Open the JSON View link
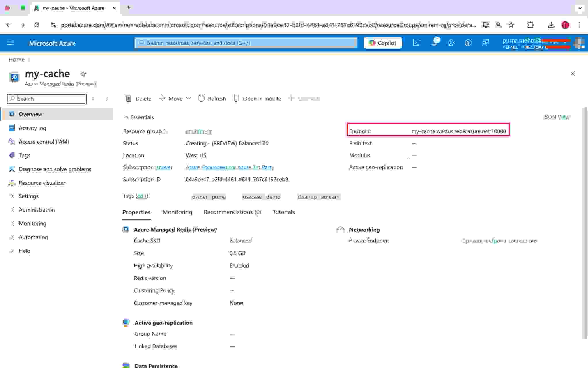 tap(556, 117)
